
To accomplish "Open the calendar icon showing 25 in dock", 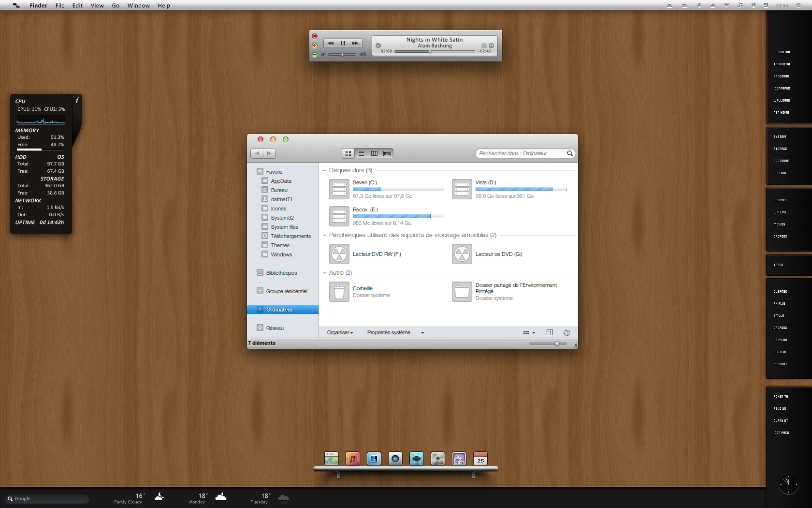I will pyautogui.click(x=480, y=459).
